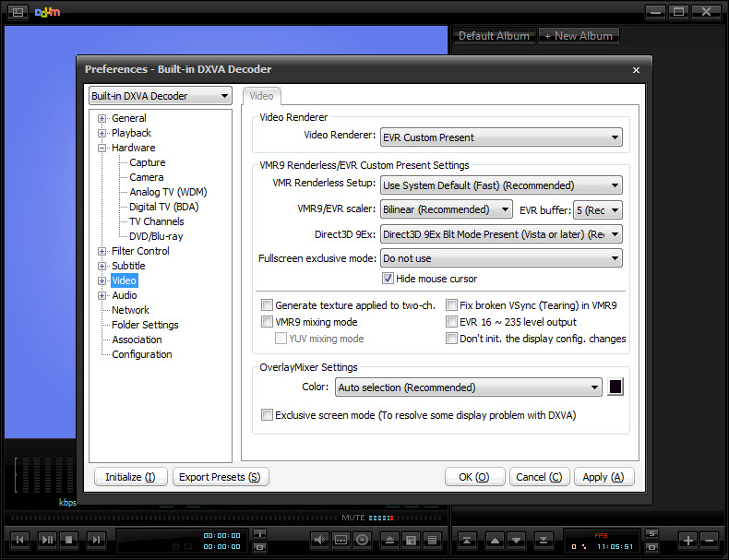Click the Apply (A) button

coord(604,477)
